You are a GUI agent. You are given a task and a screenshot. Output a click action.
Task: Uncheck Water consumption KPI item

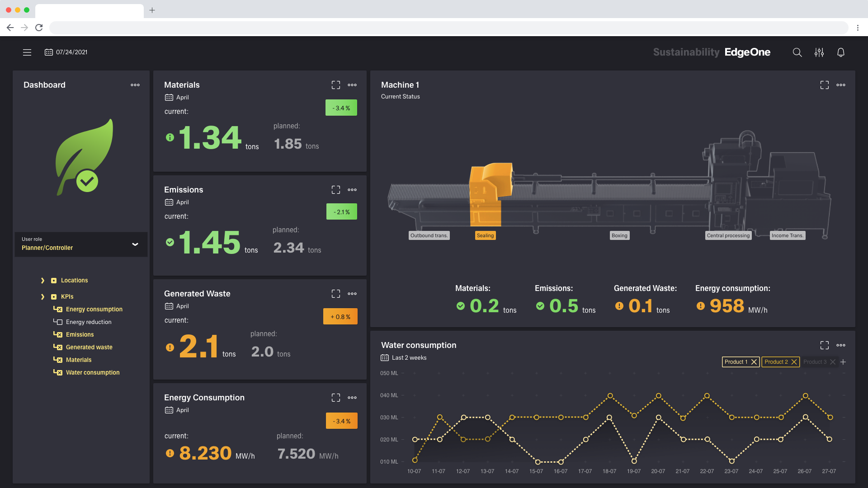click(59, 373)
